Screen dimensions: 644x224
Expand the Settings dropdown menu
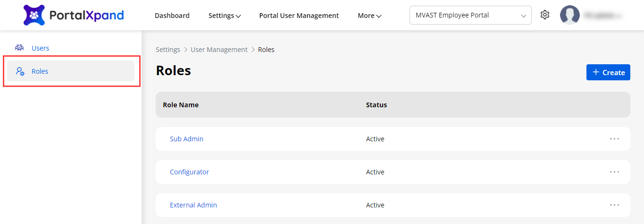pos(225,16)
